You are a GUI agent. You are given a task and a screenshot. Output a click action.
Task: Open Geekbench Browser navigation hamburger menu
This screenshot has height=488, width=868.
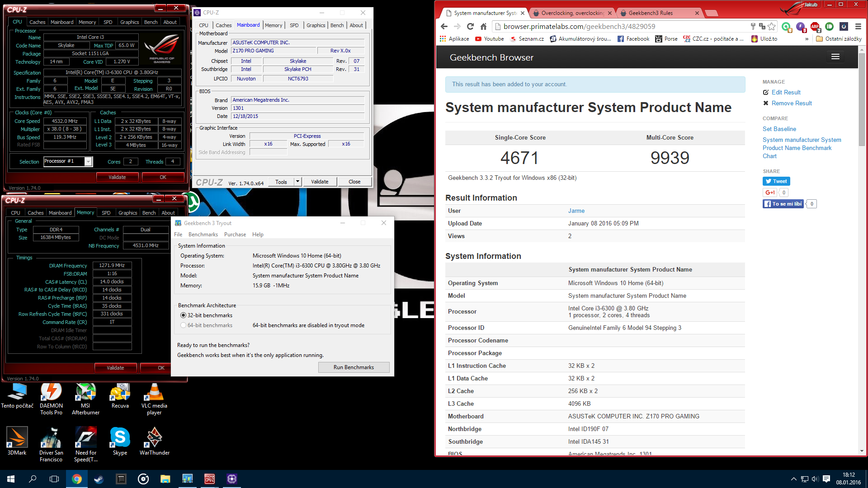835,57
